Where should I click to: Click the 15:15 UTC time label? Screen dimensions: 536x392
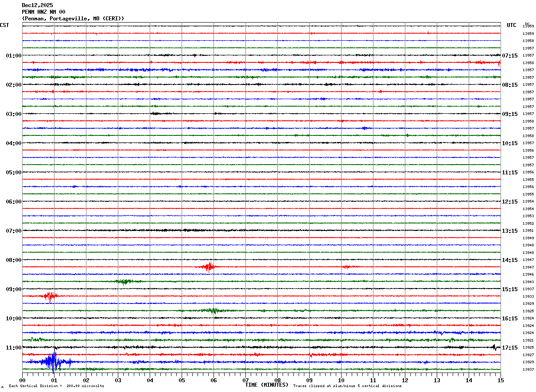pos(510,289)
